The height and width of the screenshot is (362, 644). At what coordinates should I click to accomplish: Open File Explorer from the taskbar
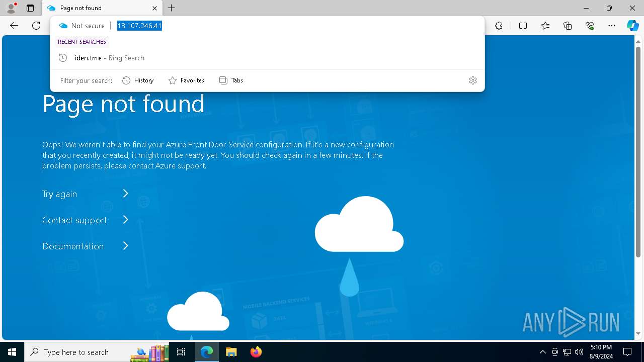coord(231,352)
